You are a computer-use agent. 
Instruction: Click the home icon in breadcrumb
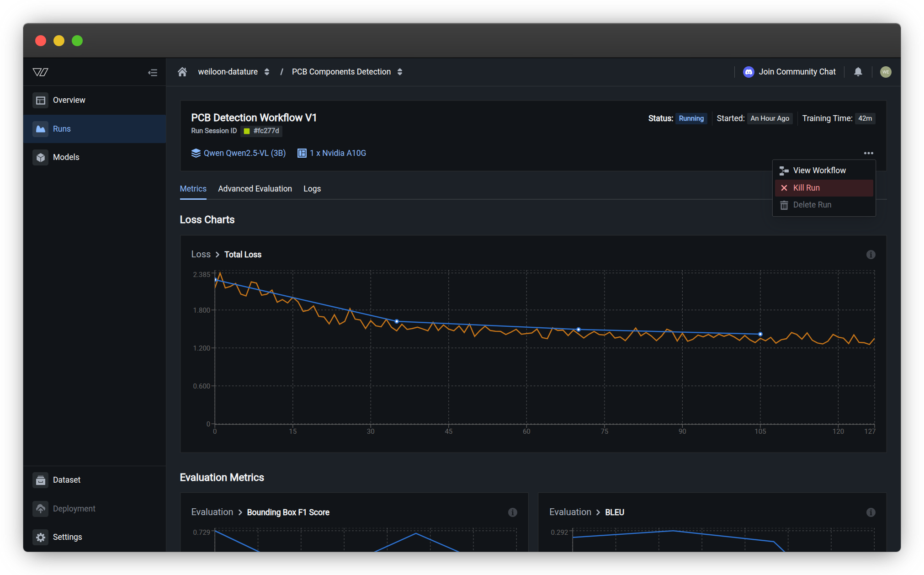[182, 72]
